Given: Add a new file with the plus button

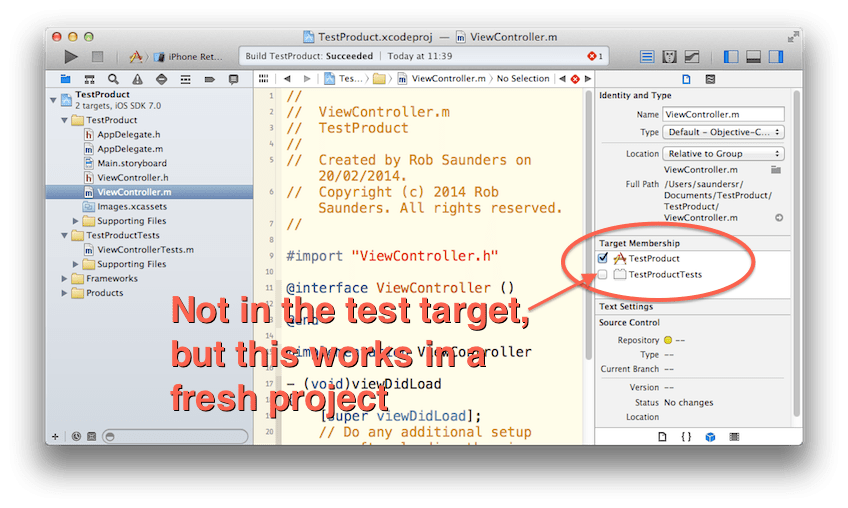Looking at the screenshot, I should [x=55, y=437].
